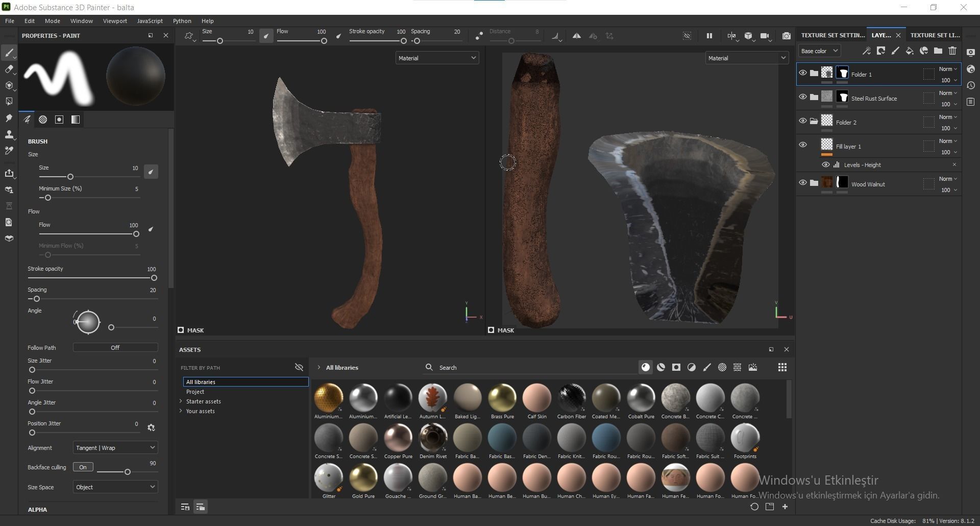Hide the Folder 2 layer
Image resolution: width=980 pixels, height=526 pixels.
(803, 121)
